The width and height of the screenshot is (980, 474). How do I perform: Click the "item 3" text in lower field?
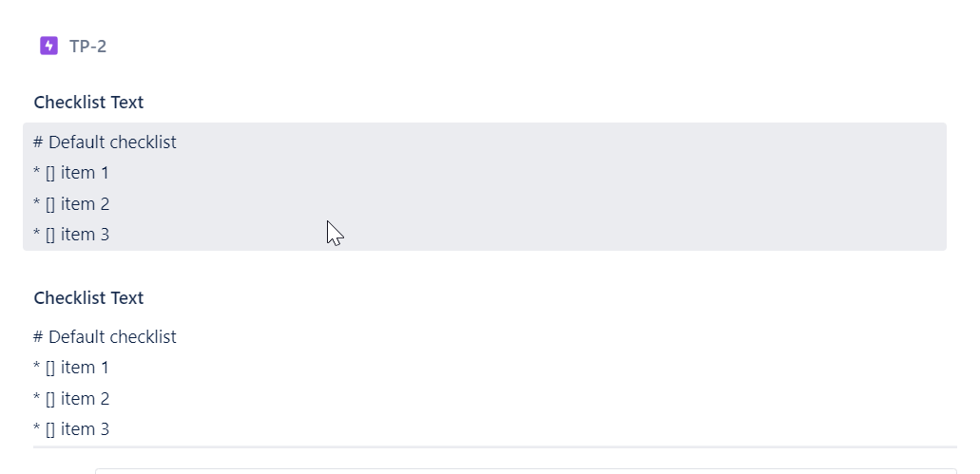coord(85,429)
